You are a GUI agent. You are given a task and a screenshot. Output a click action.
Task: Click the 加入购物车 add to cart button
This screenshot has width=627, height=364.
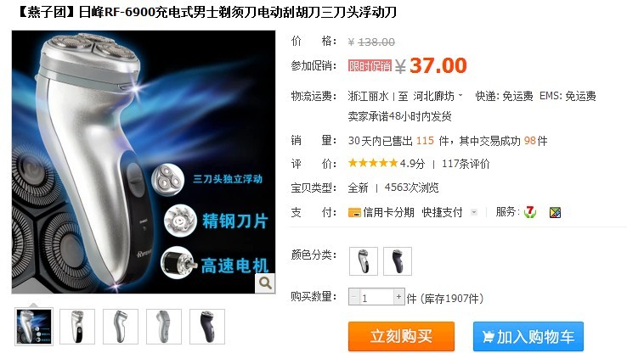pyautogui.click(x=528, y=337)
